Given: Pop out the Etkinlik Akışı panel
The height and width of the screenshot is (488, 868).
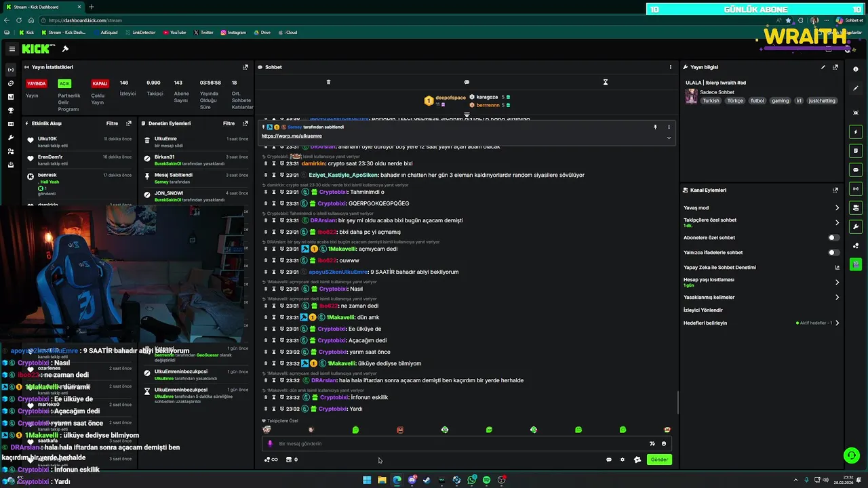Looking at the screenshot, I should (x=129, y=123).
